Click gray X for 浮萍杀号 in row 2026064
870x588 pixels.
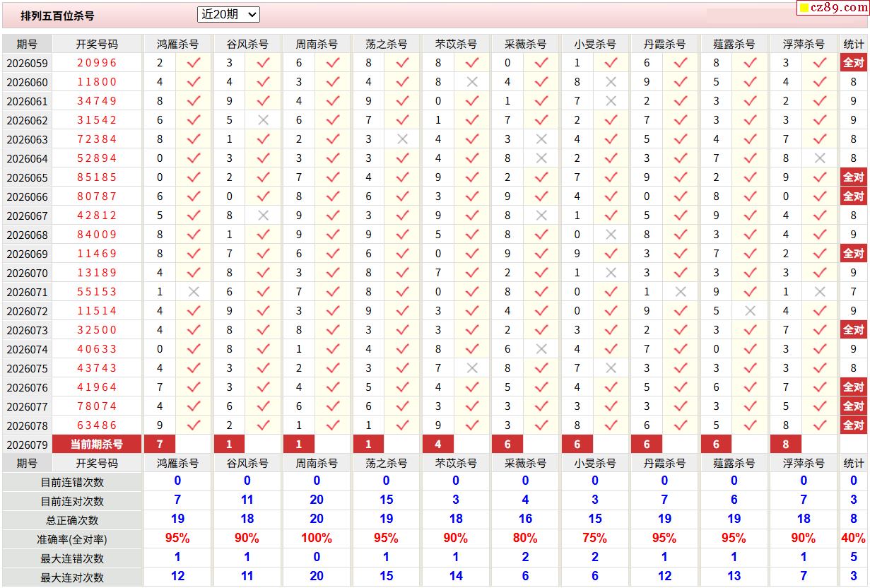pyautogui.click(x=820, y=158)
